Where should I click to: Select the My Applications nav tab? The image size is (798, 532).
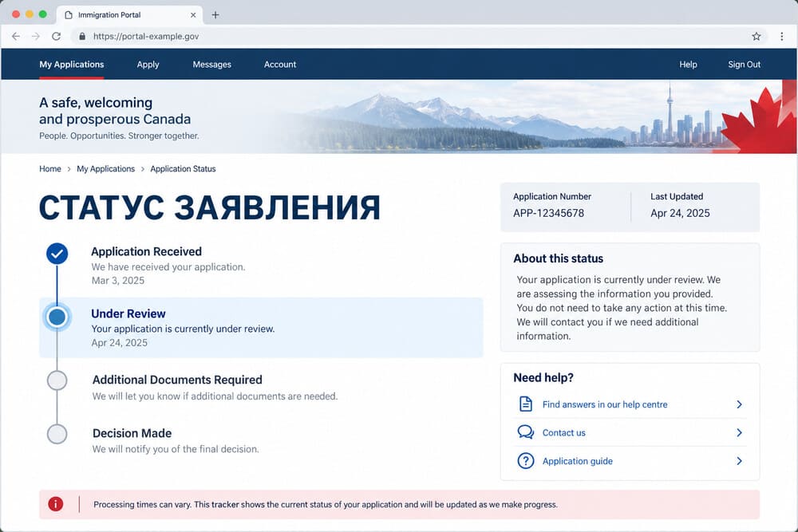pos(72,65)
